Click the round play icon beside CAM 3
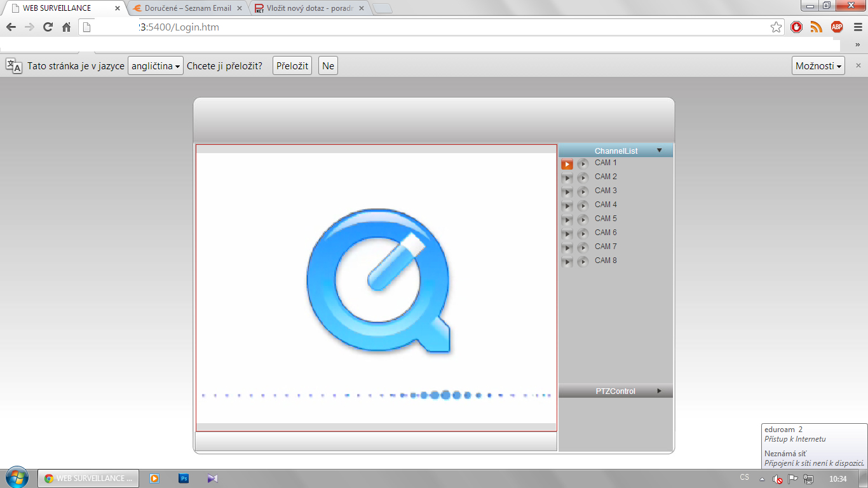Screen dimensions: 868x488 point(583,192)
